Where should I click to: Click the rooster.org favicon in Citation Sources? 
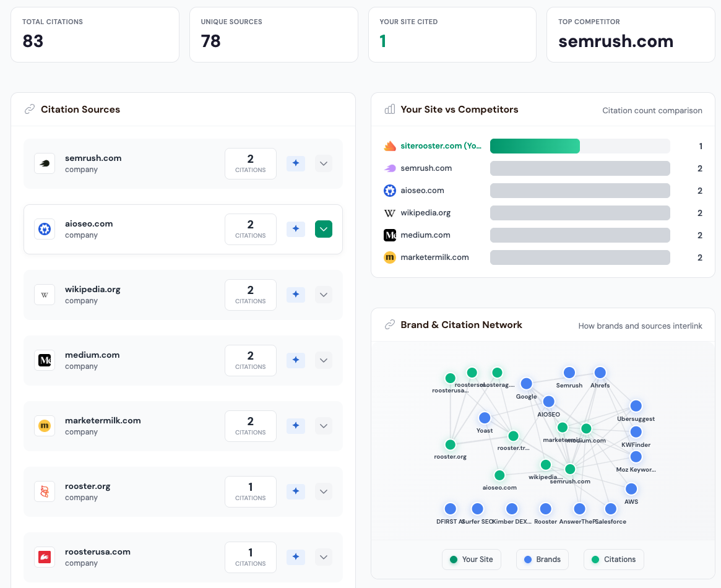coord(45,491)
